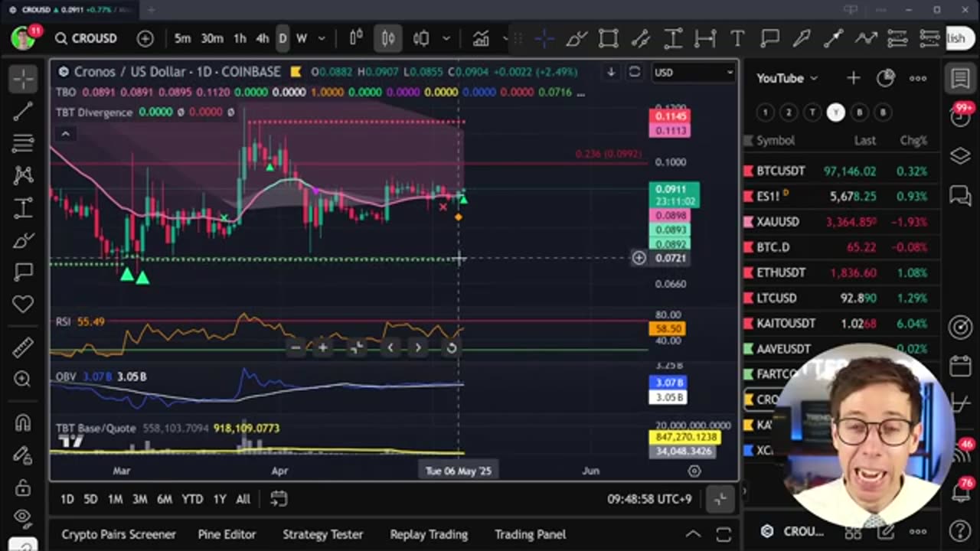Collapse the indicator legend chevron
The height and width of the screenshot is (551, 980).
[x=65, y=134]
